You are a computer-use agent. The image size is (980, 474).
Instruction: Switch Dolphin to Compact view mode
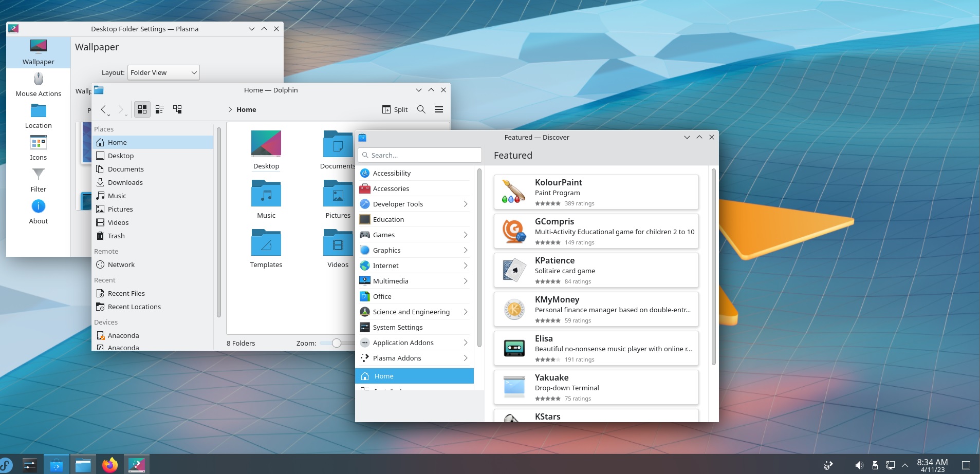tap(160, 109)
